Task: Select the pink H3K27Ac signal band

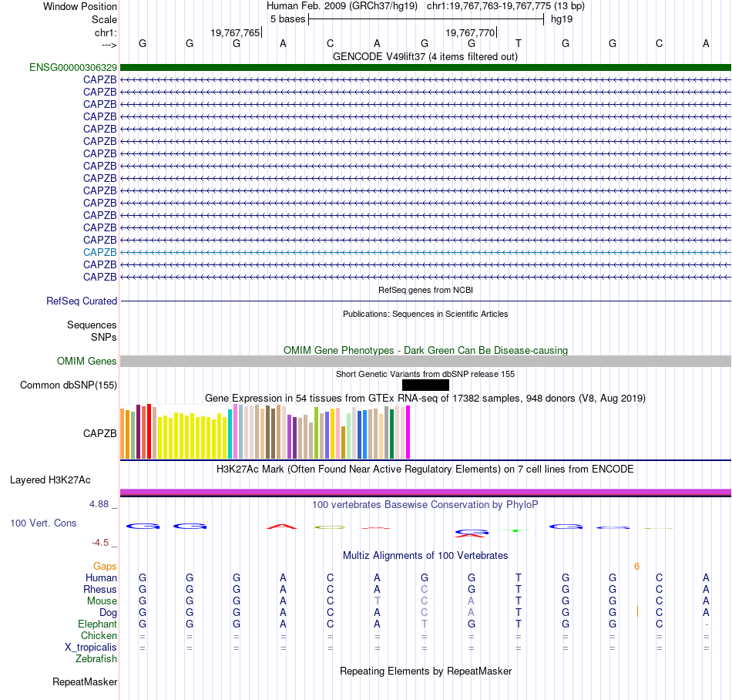Action: [x=425, y=492]
